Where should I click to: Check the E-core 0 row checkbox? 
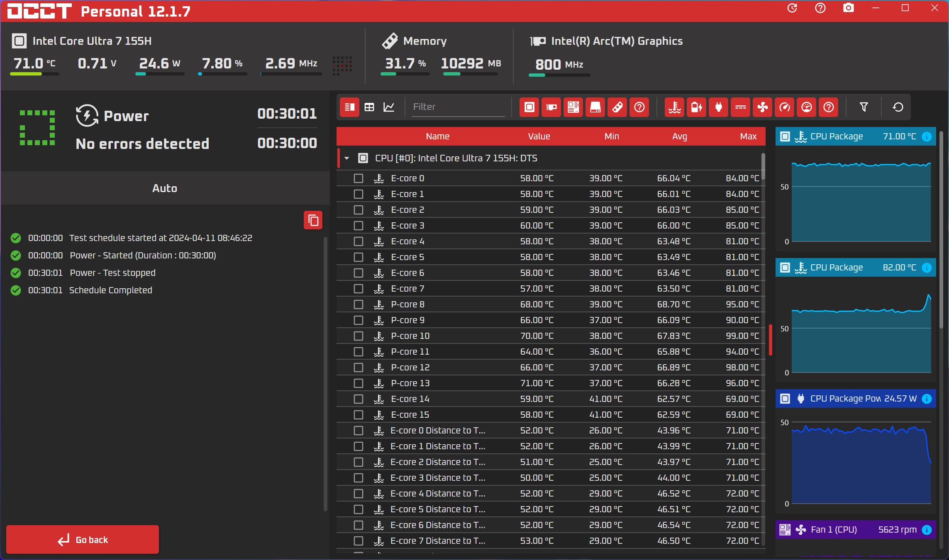pos(359,178)
